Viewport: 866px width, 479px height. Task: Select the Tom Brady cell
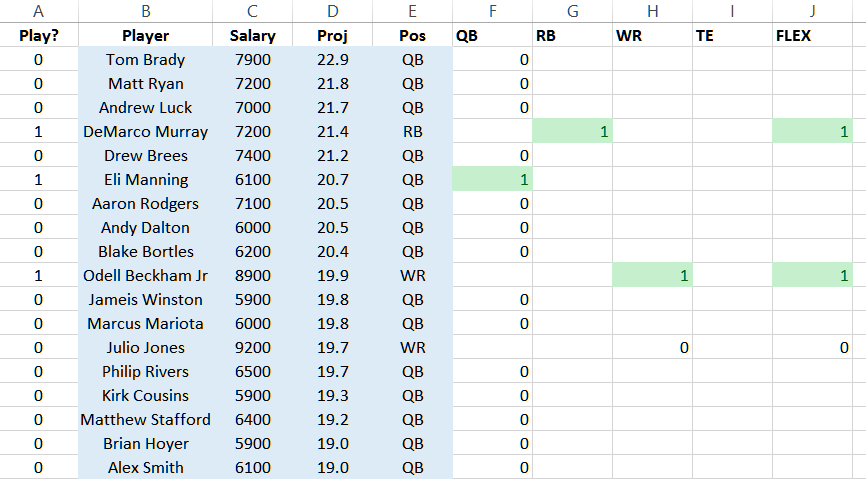[x=145, y=60]
